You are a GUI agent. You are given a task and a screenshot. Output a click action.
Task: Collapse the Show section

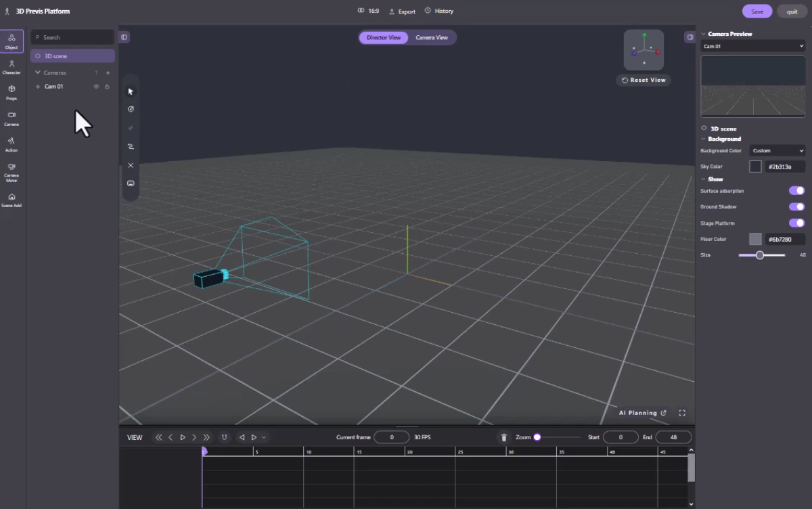pyautogui.click(x=703, y=179)
